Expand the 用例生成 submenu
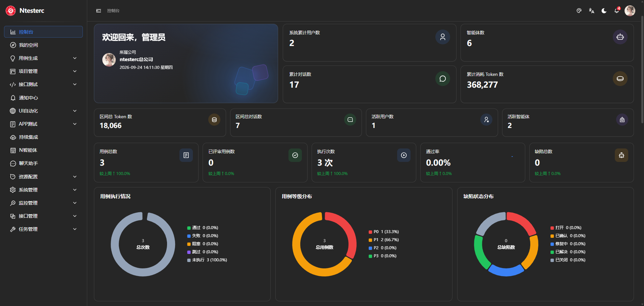 [x=43, y=58]
